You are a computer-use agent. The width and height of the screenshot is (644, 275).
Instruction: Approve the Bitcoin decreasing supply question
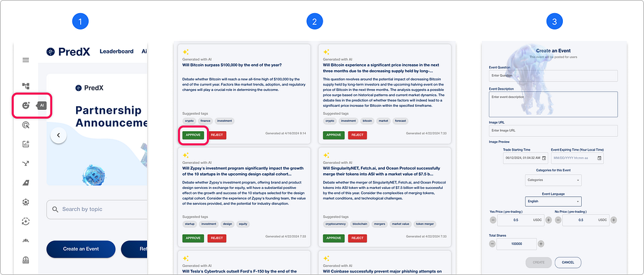click(x=334, y=135)
